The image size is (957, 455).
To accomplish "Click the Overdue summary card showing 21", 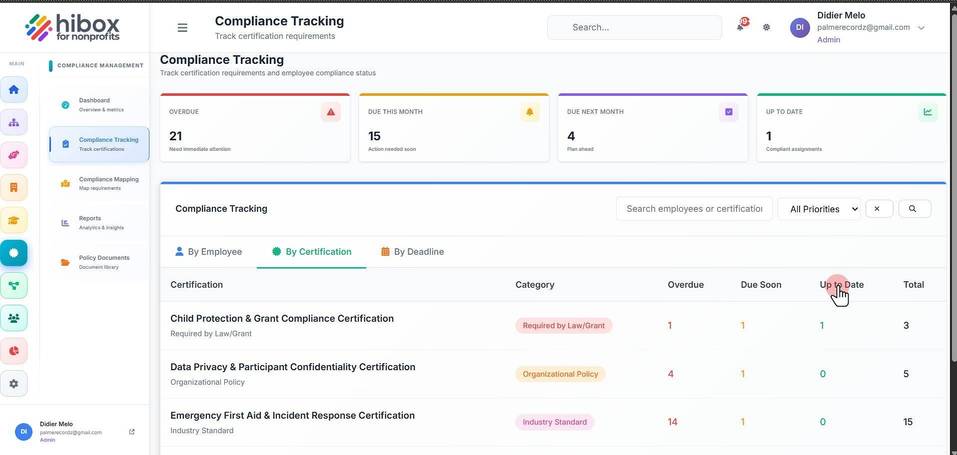I will point(255,128).
